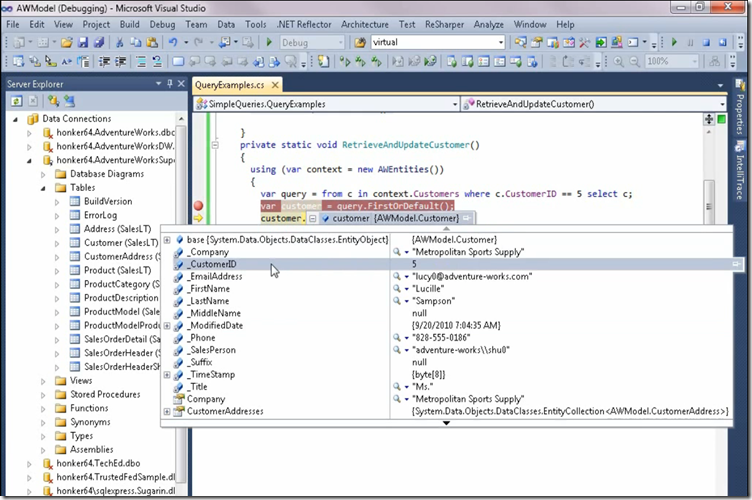Collapse the Tables folder node

[x=43, y=188]
